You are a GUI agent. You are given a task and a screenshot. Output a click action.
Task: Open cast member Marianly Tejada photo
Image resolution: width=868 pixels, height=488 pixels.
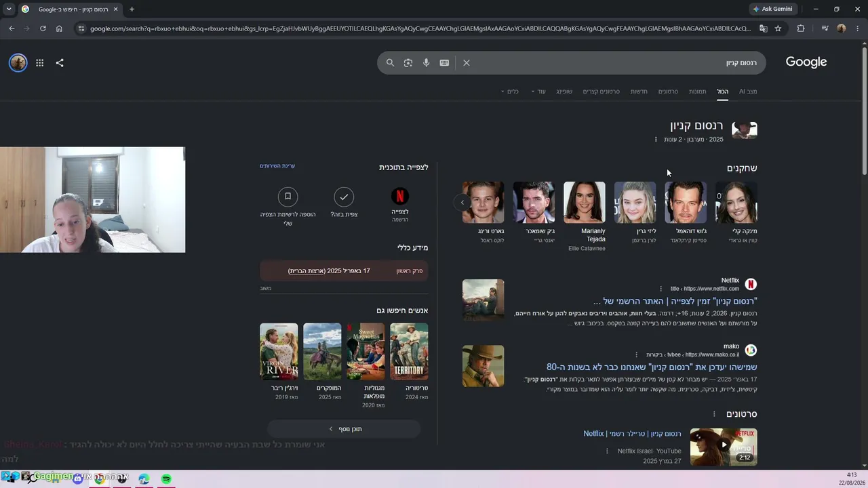point(585,202)
